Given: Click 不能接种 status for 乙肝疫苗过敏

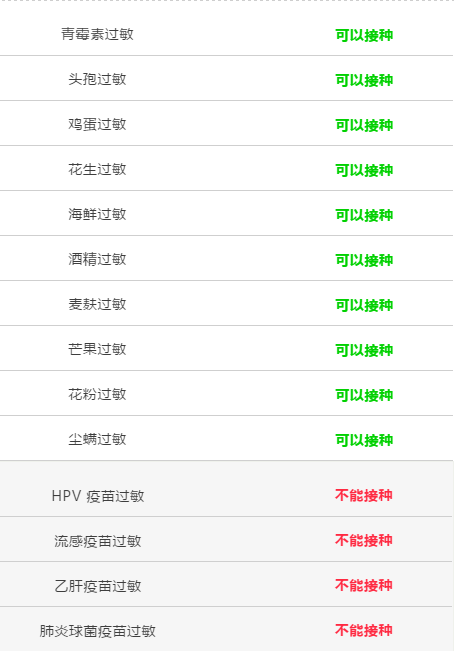Looking at the screenshot, I should click(364, 585).
